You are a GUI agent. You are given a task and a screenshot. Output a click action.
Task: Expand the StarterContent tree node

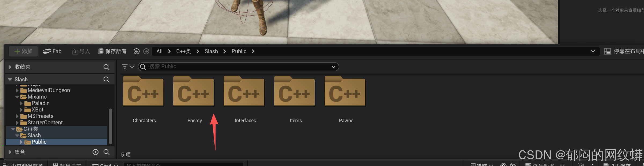(17, 122)
